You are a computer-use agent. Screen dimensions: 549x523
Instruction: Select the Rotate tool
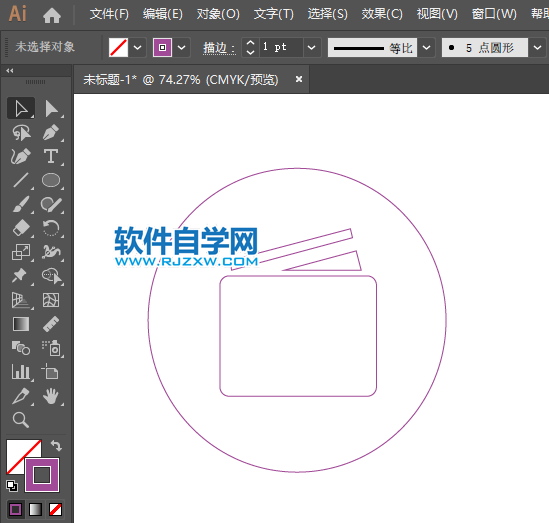tap(51, 228)
